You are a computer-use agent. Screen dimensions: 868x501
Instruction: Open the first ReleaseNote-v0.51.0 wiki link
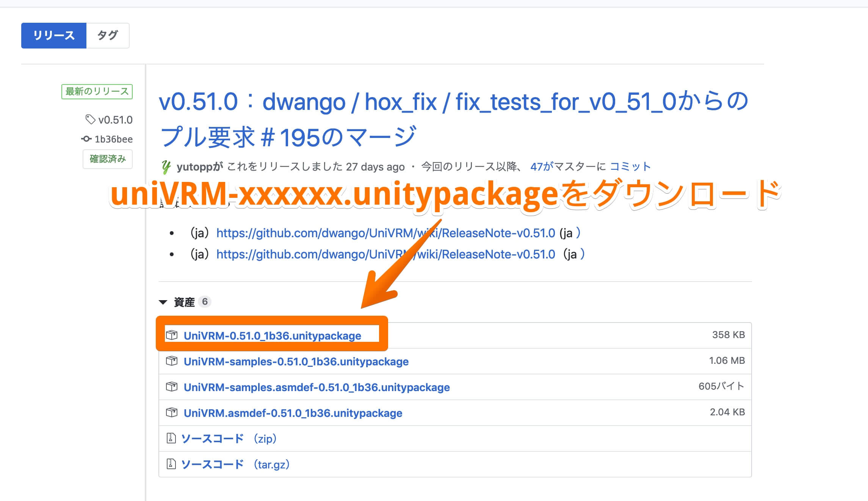click(x=386, y=233)
